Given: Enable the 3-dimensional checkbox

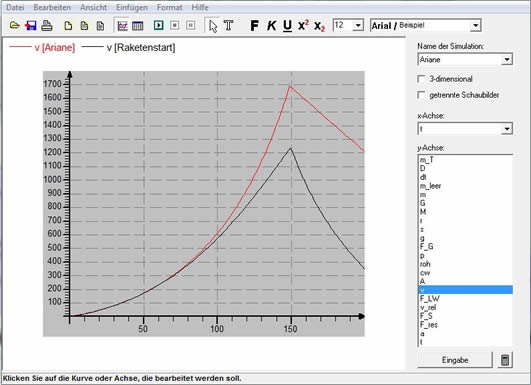Looking at the screenshot, I should (x=421, y=79).
